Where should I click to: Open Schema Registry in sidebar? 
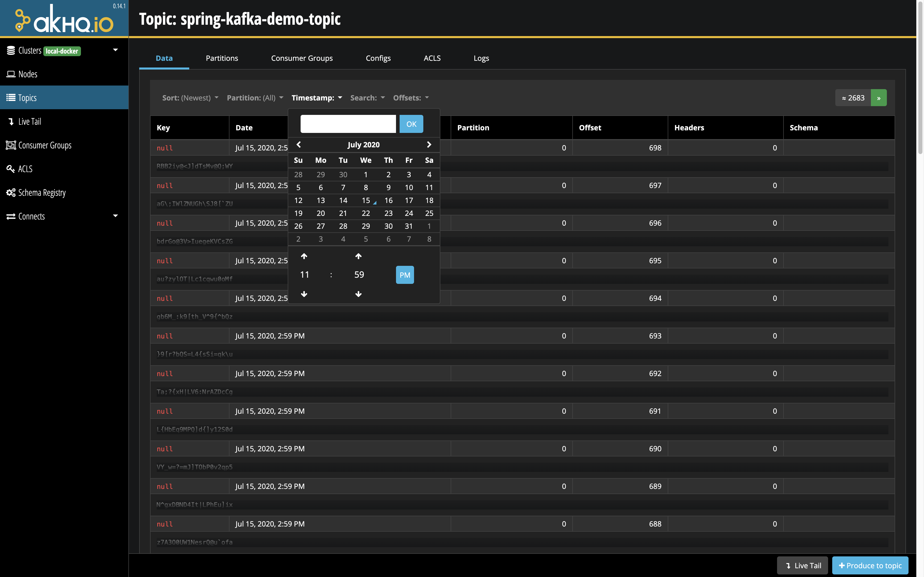pyautogui.click(x=42, y=193)
